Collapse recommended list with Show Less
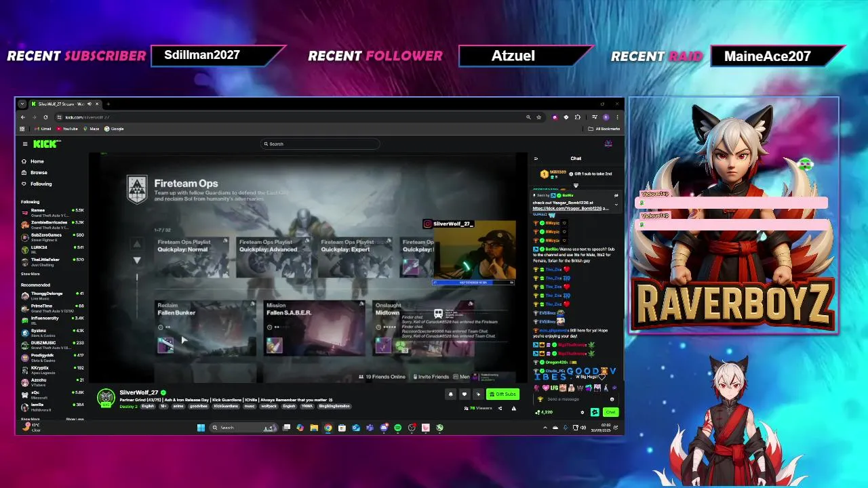The height and width of the screenshot is (488, 868). coord(75,419)
